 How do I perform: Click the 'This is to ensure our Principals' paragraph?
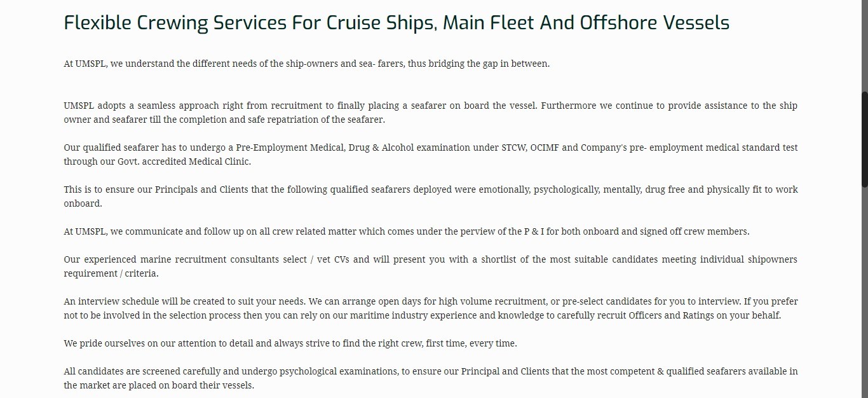click(430, 196)
